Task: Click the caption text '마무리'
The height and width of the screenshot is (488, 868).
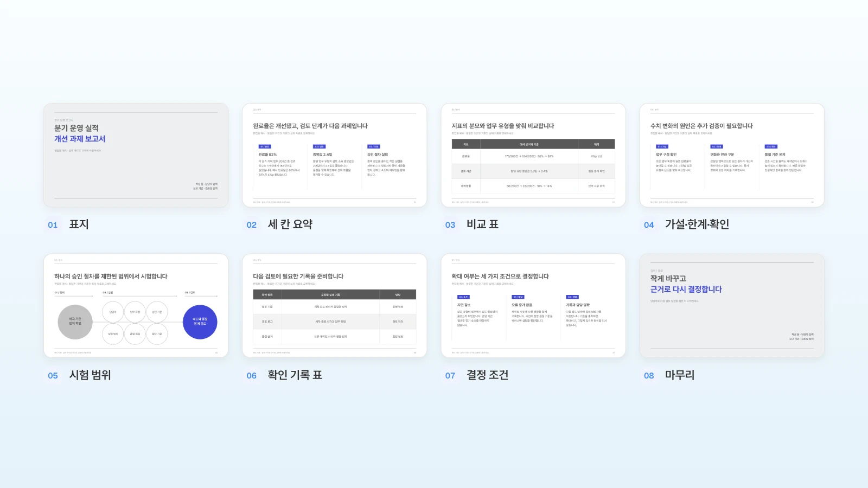Action: click(x=680, y=375)
